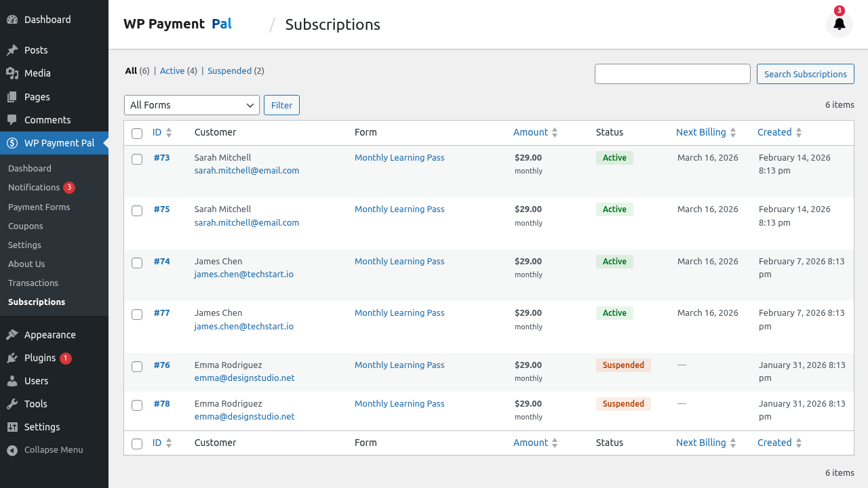Select the Users icon
The width and height of the screenshot is (868, 488).
[12, 380]
